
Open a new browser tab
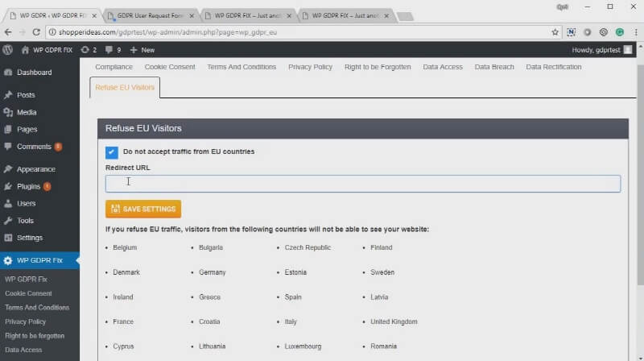pos(405,16)
